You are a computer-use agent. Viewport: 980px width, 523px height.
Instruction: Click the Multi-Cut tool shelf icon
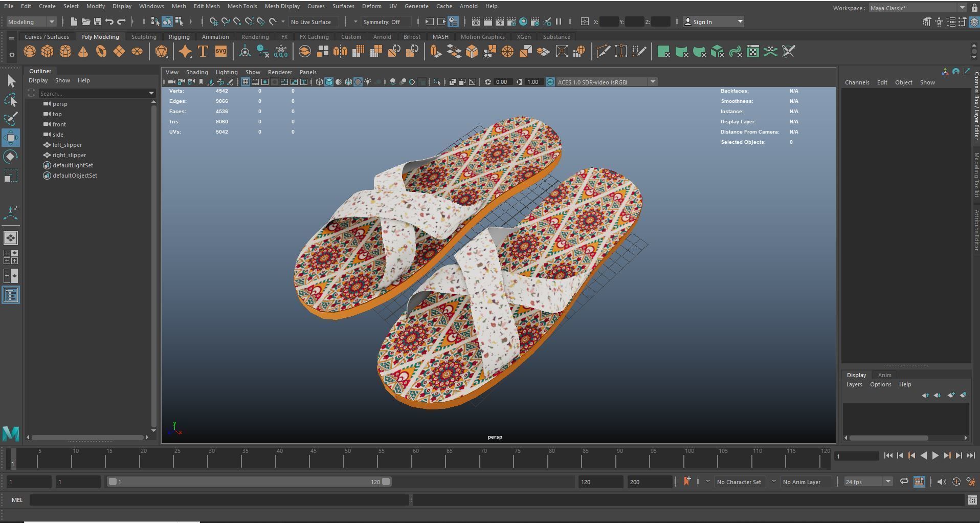[x=603, y=51]
